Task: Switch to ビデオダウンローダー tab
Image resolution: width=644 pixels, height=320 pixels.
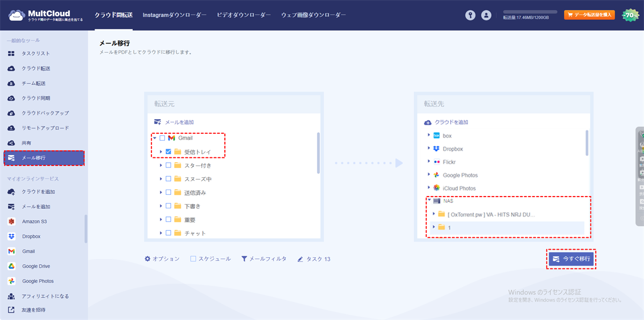Action: click(244, 16)
